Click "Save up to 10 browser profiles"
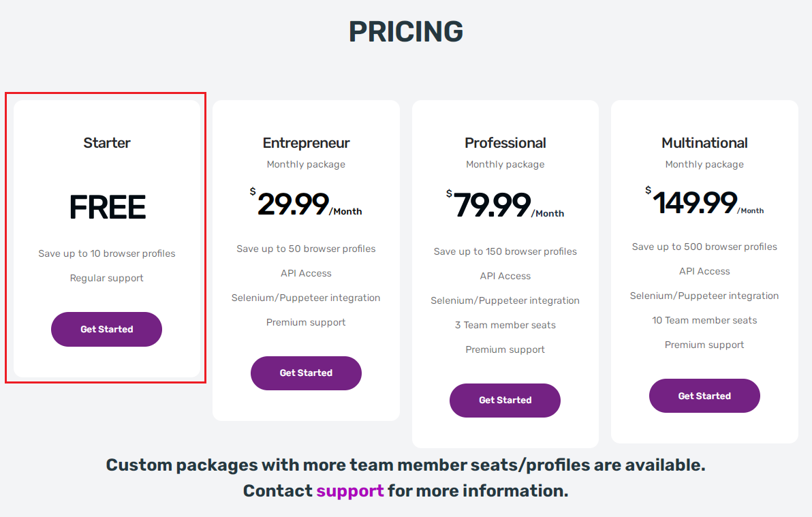This screenshot has height=517, width=812. click(107, 253)
